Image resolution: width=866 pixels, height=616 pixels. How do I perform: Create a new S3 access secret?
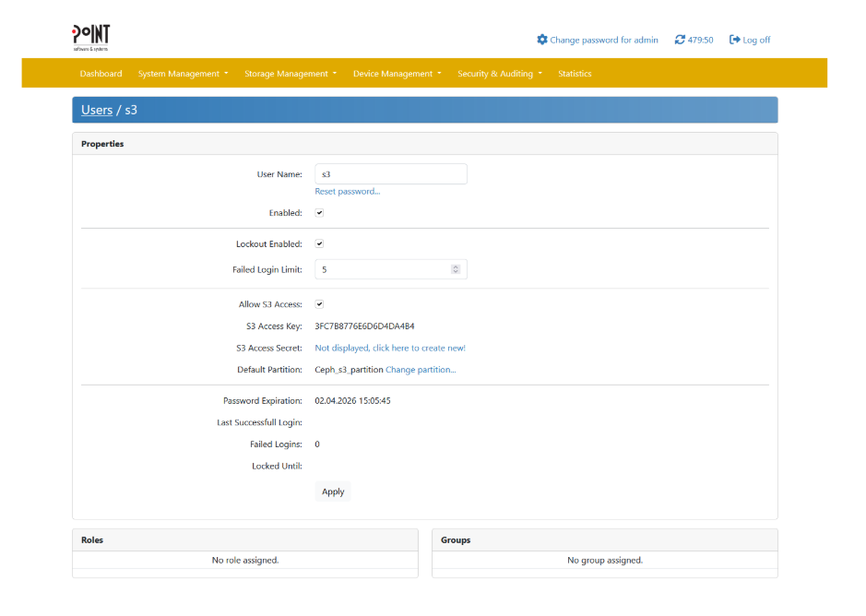(x=390, y=348)
